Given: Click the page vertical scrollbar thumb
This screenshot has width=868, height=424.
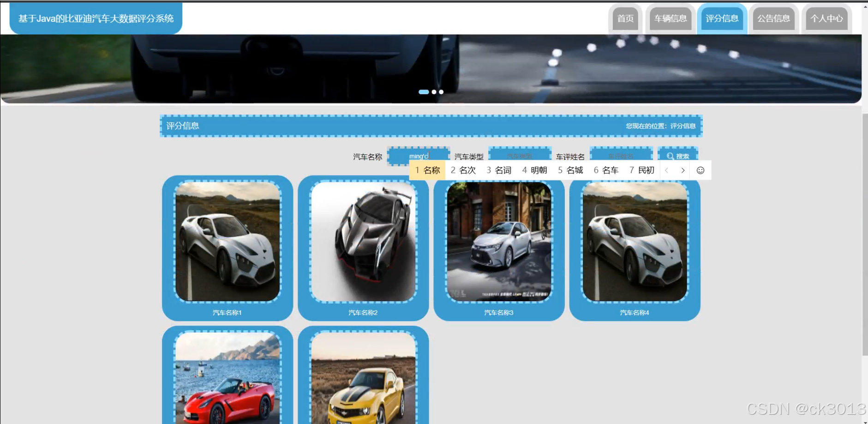Looking at the screenshot, I should pyautogui.click(x=865, y=234).
